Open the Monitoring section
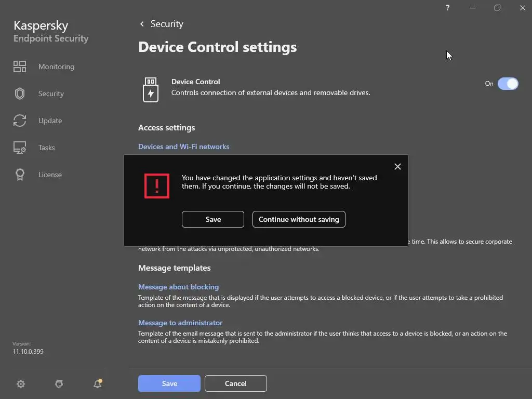Viewport: 532px width, 399px height. click(56, 66)
